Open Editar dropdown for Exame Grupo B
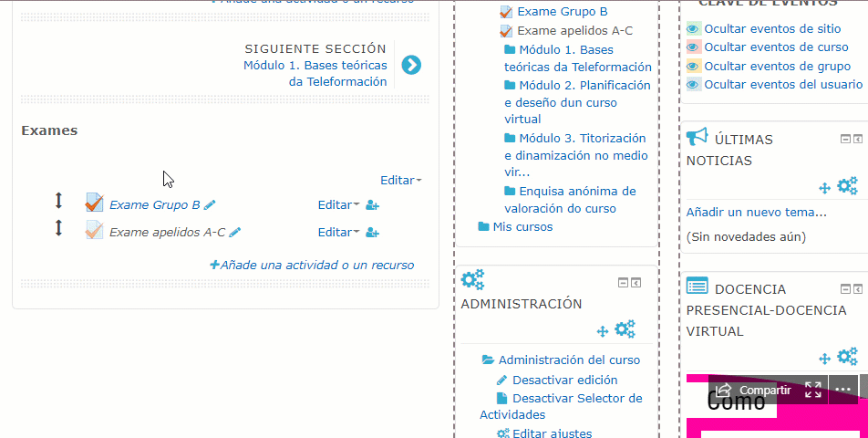Image resolution: width=868 pixels, height=438 pixels. (338, 205)
